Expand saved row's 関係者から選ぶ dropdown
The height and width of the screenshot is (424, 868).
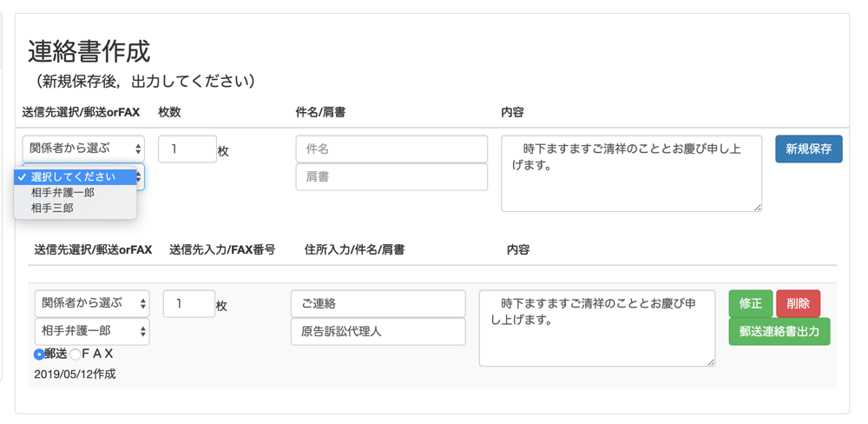[x=91, y=303]
